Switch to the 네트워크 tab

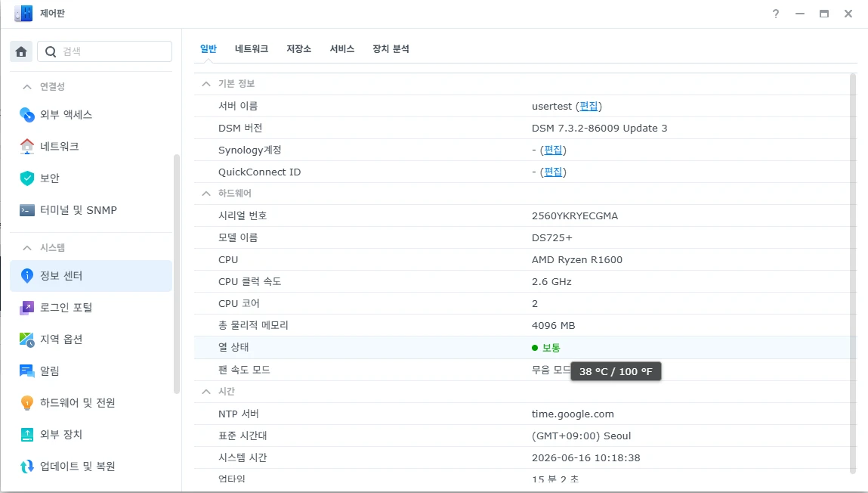click(252, 48)
